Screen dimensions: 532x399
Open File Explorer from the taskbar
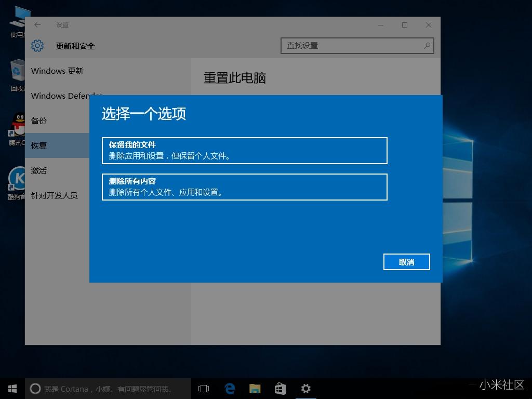coord(255,388)
